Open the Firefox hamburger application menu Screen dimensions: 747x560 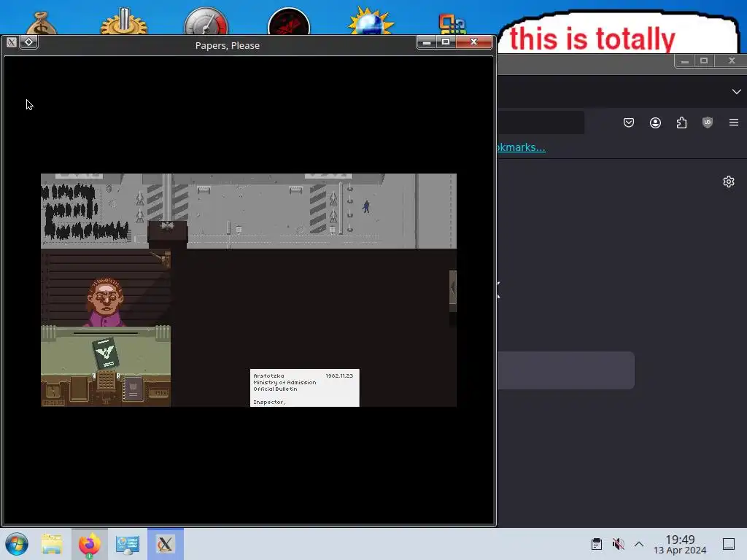734,122
